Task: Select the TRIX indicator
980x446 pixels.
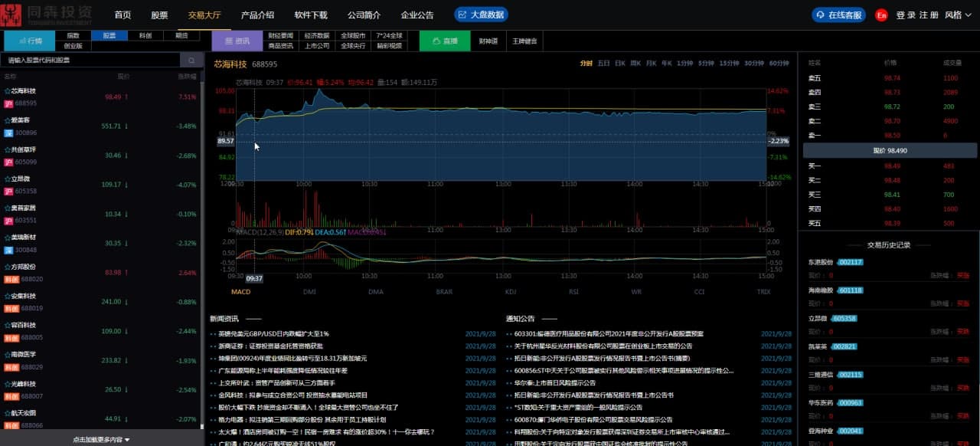Action: pyautogui.click(x=763, y=291)
